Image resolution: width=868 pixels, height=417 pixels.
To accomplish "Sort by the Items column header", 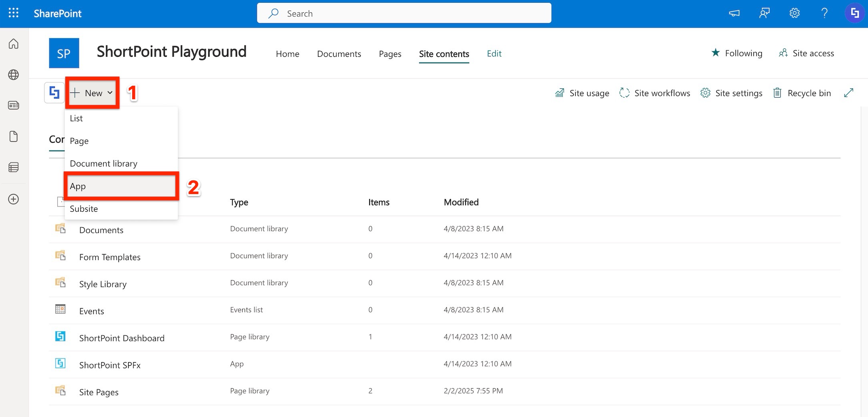I will click(x=379, y=202).
